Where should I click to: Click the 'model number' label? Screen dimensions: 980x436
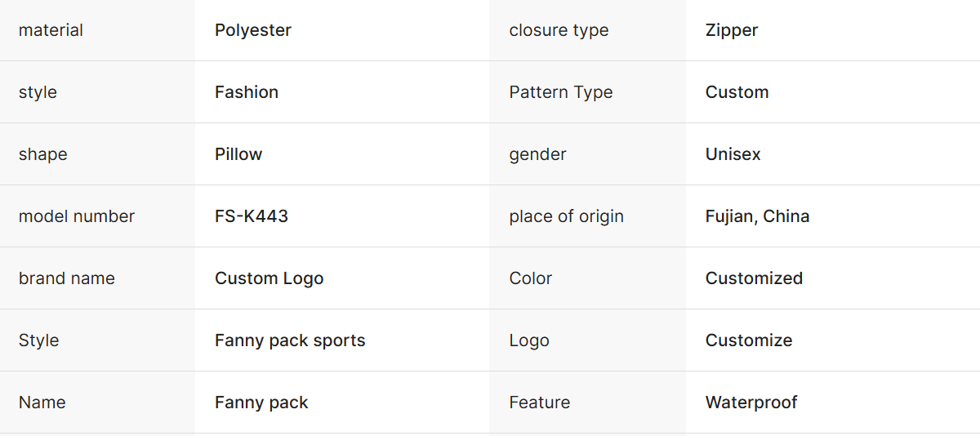coord(77,216)
